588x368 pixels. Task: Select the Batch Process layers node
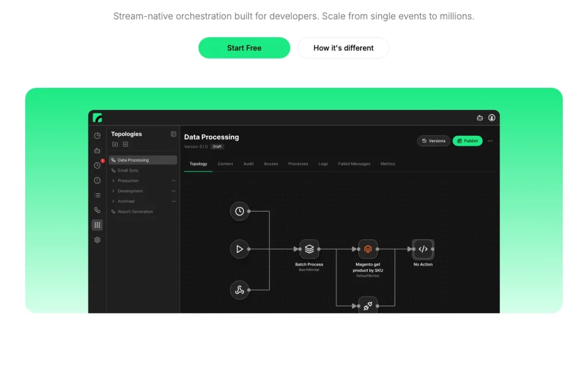[309, 249]
